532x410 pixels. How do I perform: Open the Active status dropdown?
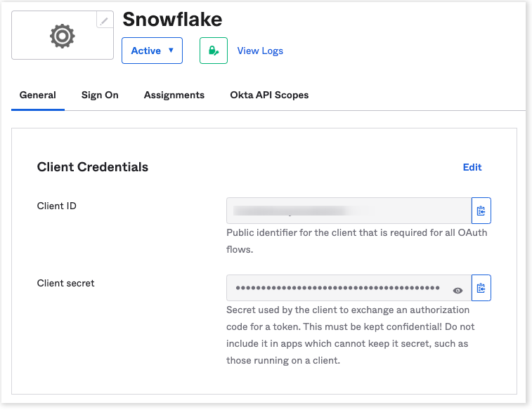coord(152,51)
